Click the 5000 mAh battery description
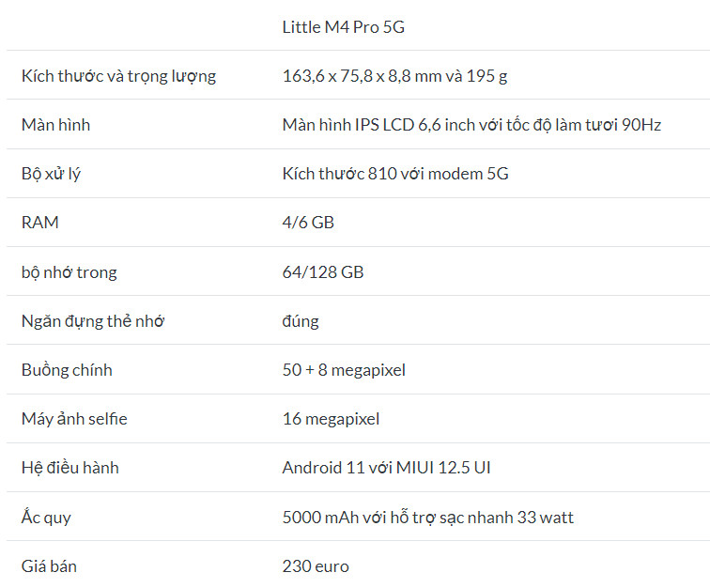 point(427,518)
